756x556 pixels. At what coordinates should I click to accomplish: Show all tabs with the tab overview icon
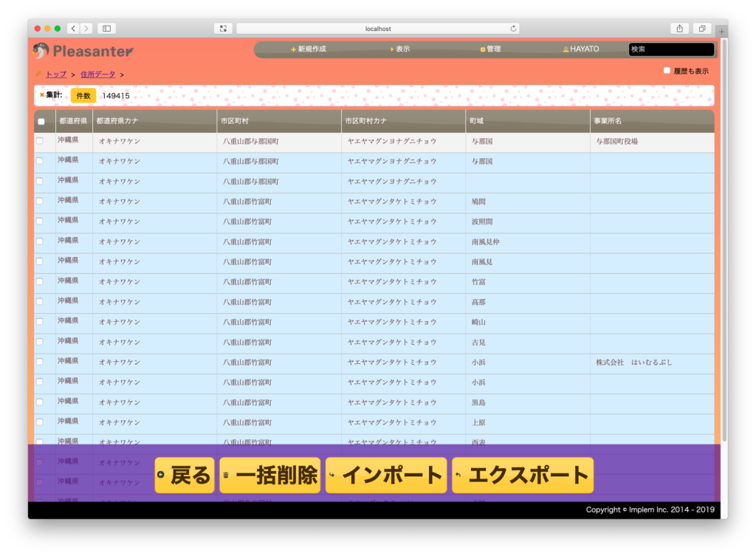[x=702, y=29]
